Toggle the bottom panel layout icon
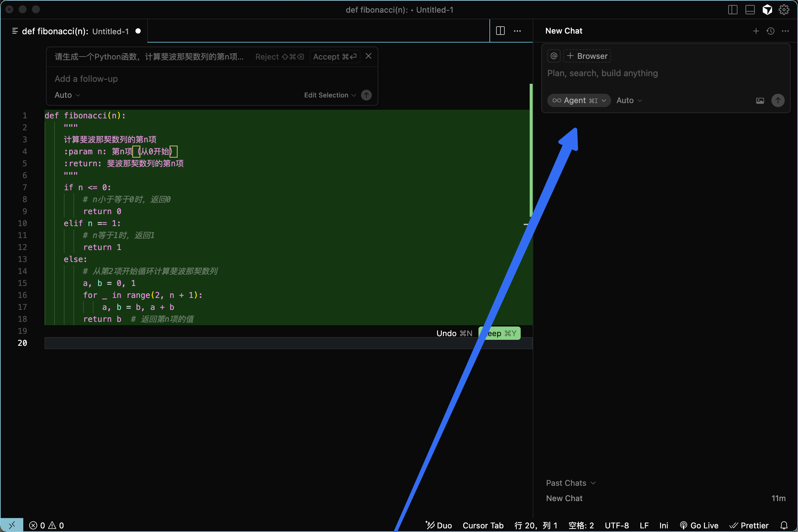Viewport: 798px width, 532px height. point(750,10)
